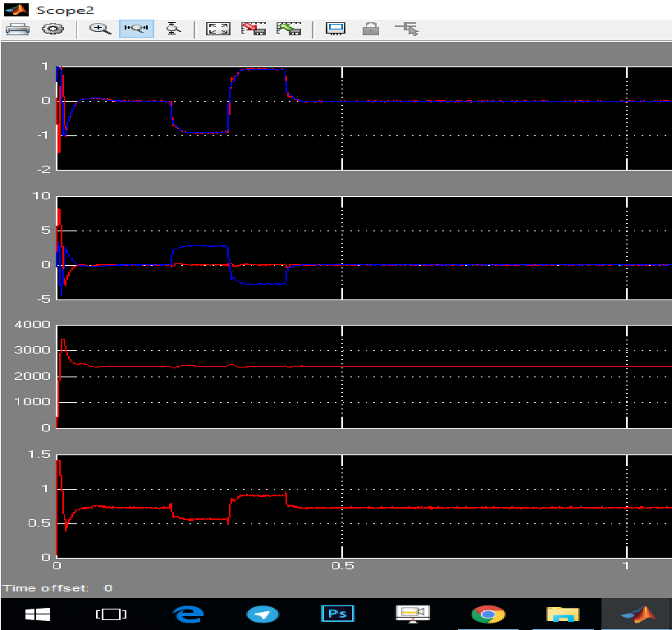Click the Autoscale binoculars icon
Image resolution: width=672 pixels, height=630 pixels.
[217, 29]
